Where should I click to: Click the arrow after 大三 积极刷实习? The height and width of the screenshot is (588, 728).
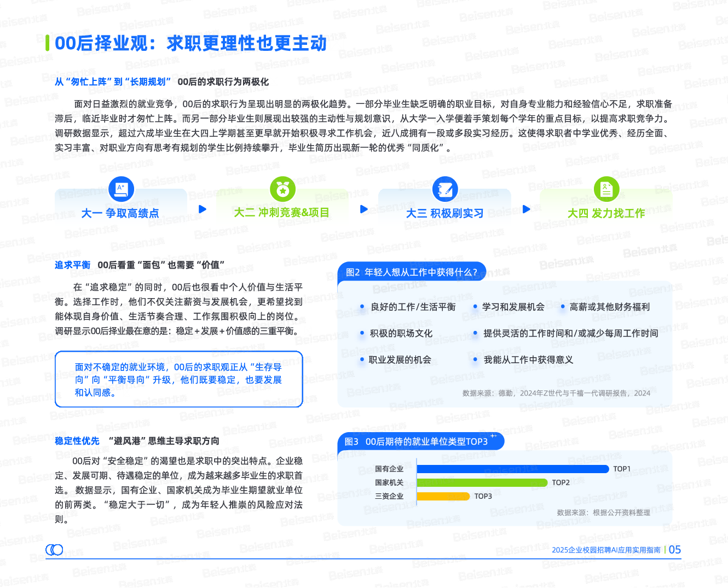[x=527, y=209]
